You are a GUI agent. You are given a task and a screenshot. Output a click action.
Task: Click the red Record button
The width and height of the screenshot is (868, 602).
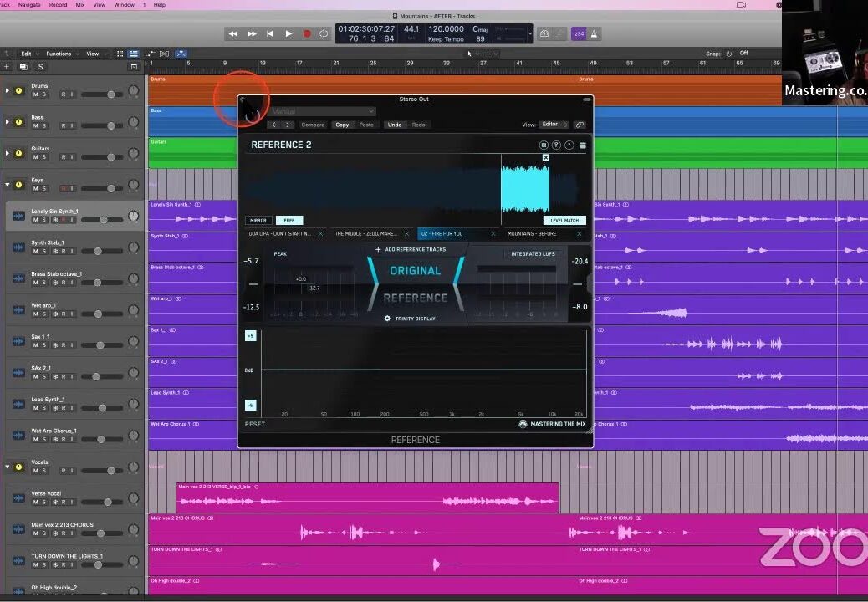click(x=307, y=33)
